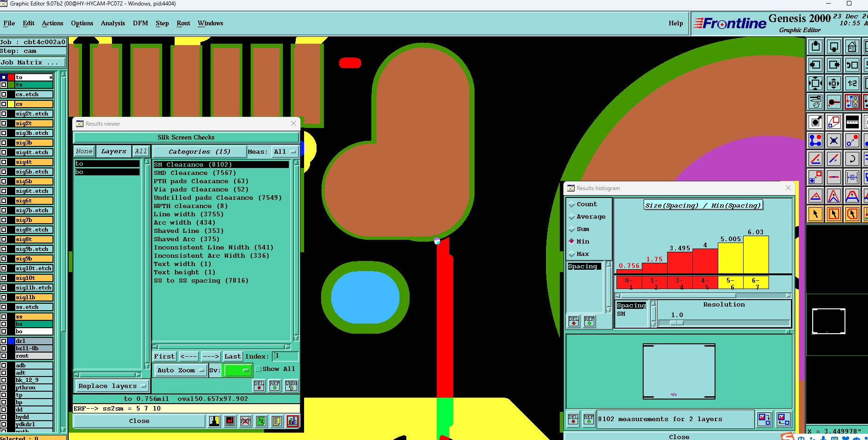Click the rotate arc arrow icon
The width and height of the screenshot is (868, 440).
click(x=852, y=159)
